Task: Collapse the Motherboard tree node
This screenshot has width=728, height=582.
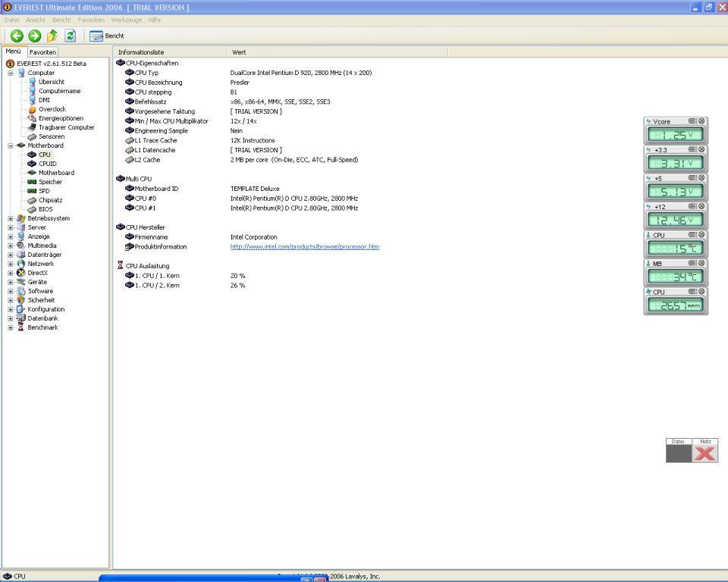Action: tap(10, 145)
